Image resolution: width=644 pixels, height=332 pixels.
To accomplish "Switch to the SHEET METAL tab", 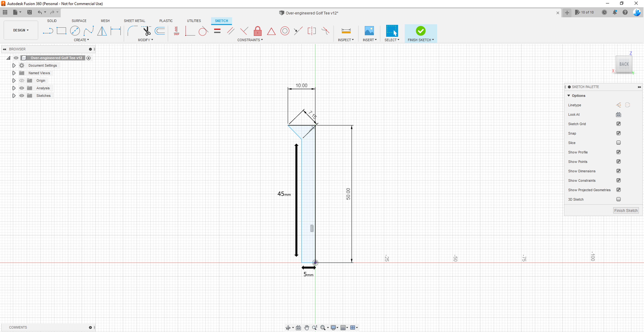I will (x=134, y=21).
